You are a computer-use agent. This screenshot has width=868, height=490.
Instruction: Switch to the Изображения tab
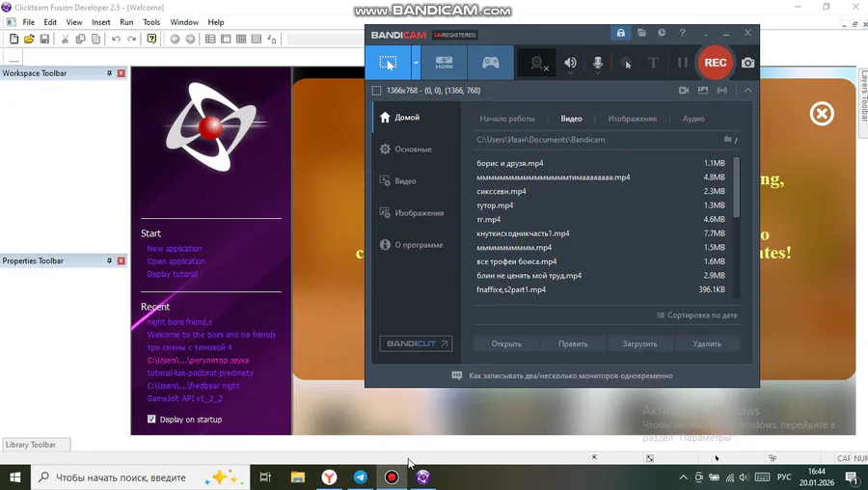point(632,119)
